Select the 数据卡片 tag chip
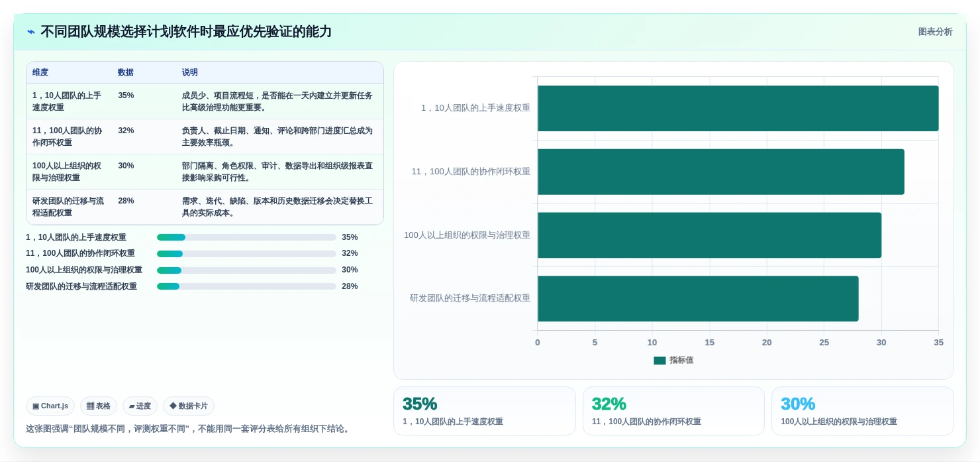Viewport: 980px width, 462px height. point(189,406)
